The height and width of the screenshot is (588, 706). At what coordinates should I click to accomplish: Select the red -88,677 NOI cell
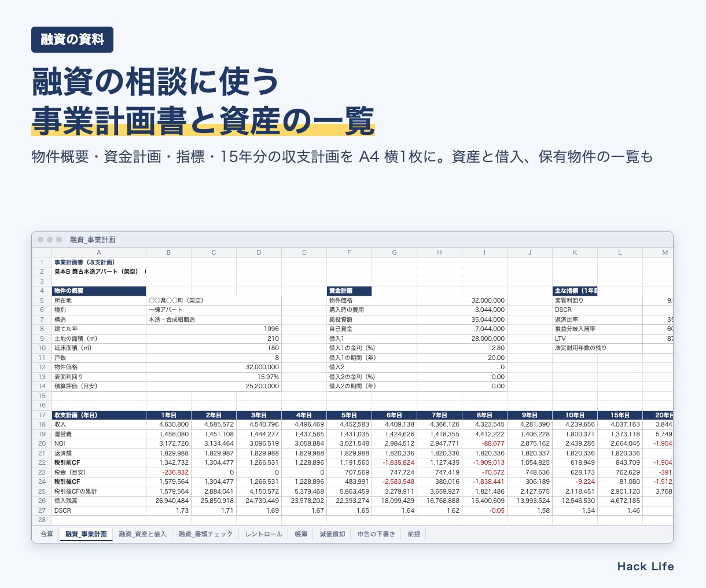tap(484, 443)
